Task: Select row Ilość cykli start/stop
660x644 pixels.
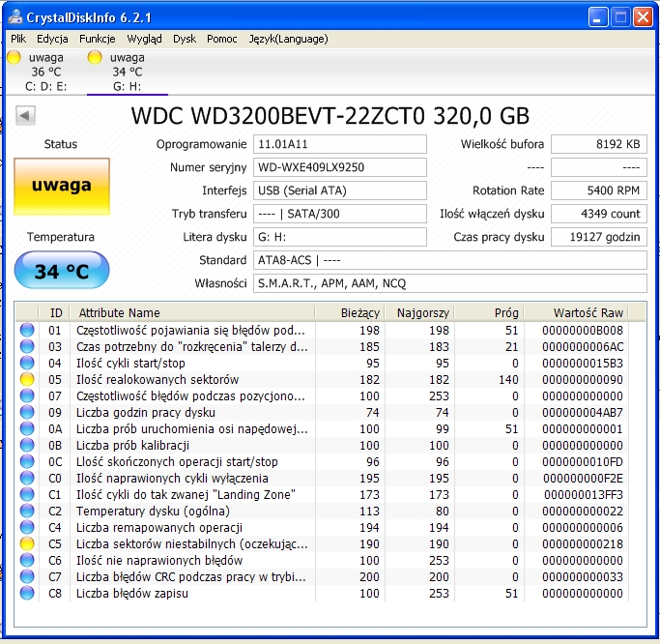Action: pyautogui.click(x=322, y=363)
